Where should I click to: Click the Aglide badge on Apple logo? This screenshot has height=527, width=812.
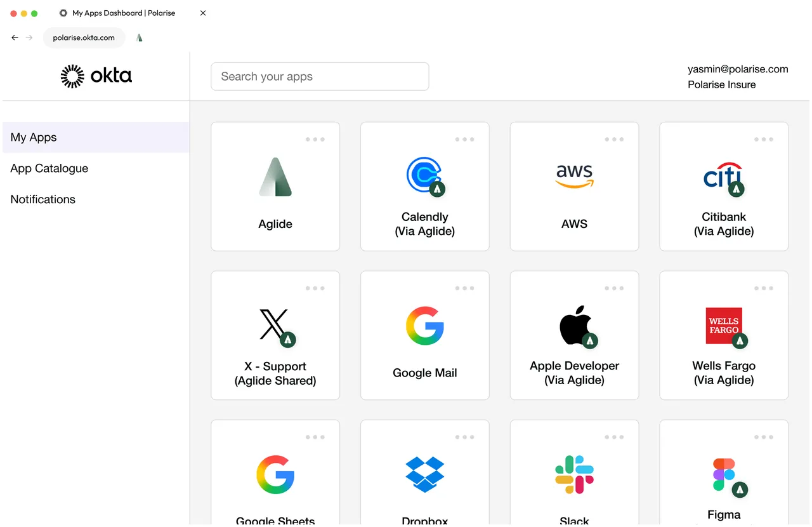tap(590, 340)
